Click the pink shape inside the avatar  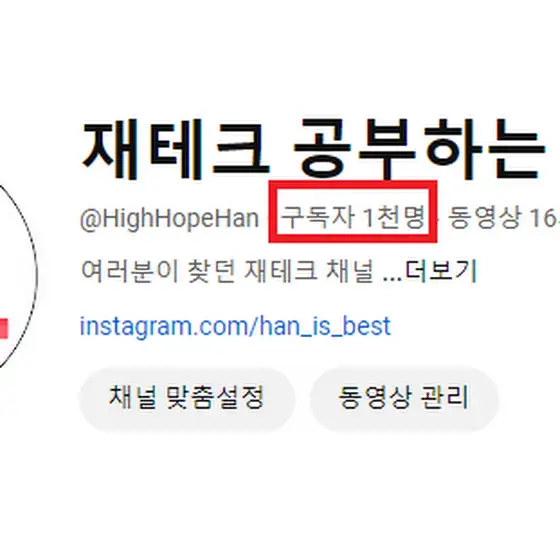click(x=4, y=328)
